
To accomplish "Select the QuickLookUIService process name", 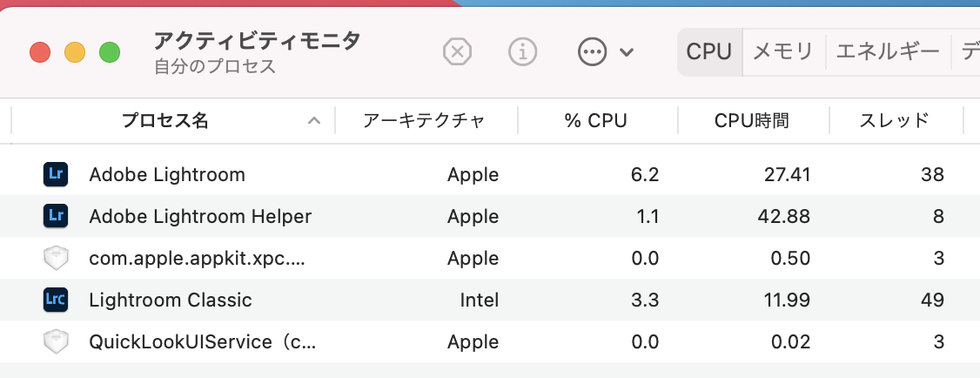I will pyautogui.click(x=203, y=342).
